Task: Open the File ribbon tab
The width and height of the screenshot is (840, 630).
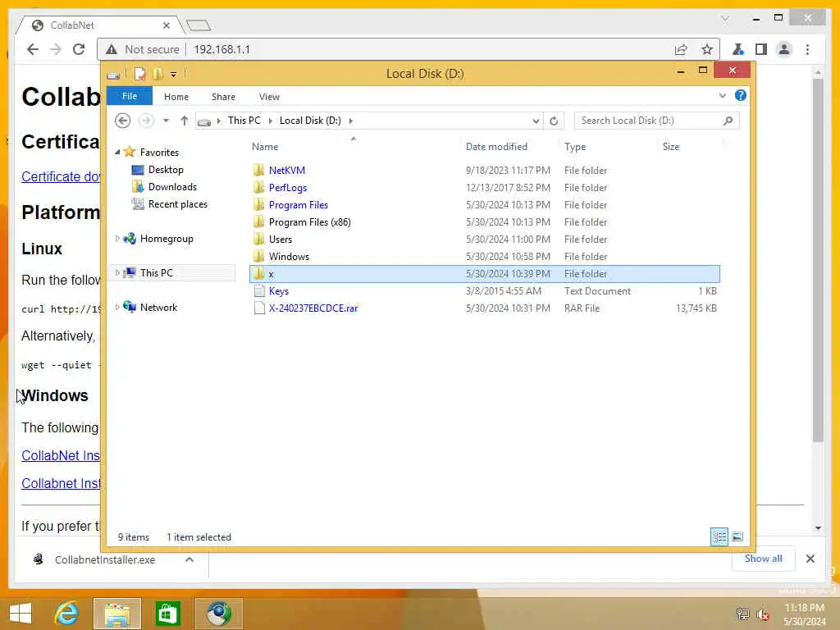Action: (130, 97)
